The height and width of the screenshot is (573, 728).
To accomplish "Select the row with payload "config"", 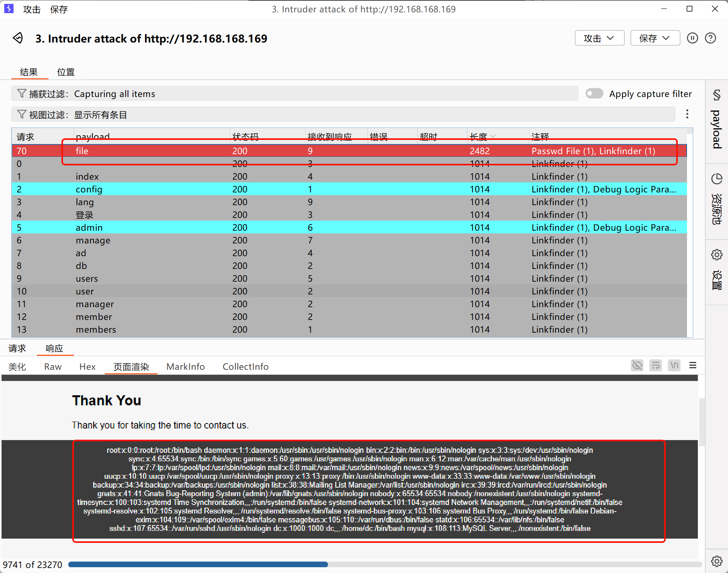I will tap(349, 189).
